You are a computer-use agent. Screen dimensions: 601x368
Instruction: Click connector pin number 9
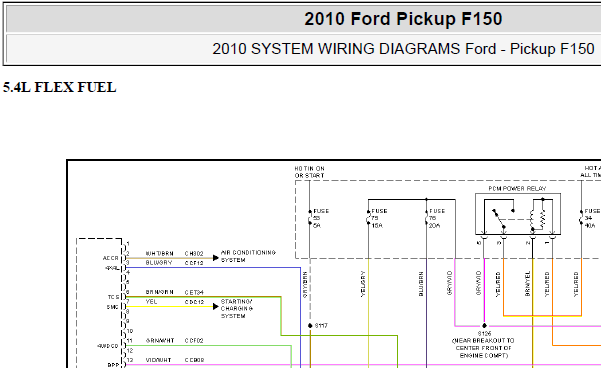[x=128, y=321]
